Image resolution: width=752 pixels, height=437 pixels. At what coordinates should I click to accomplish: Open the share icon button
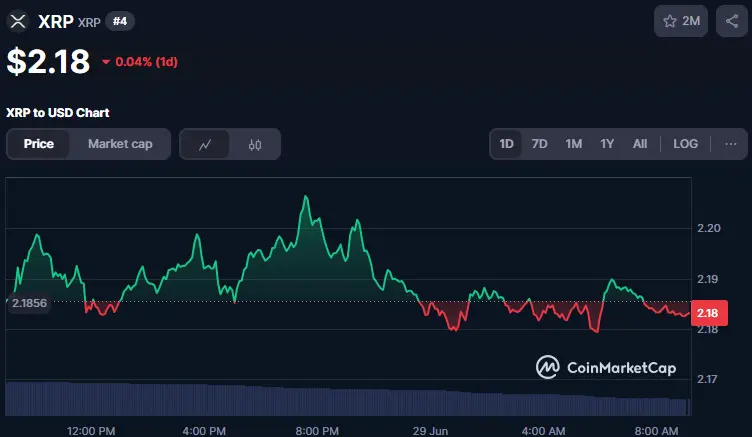coord(731,21)
